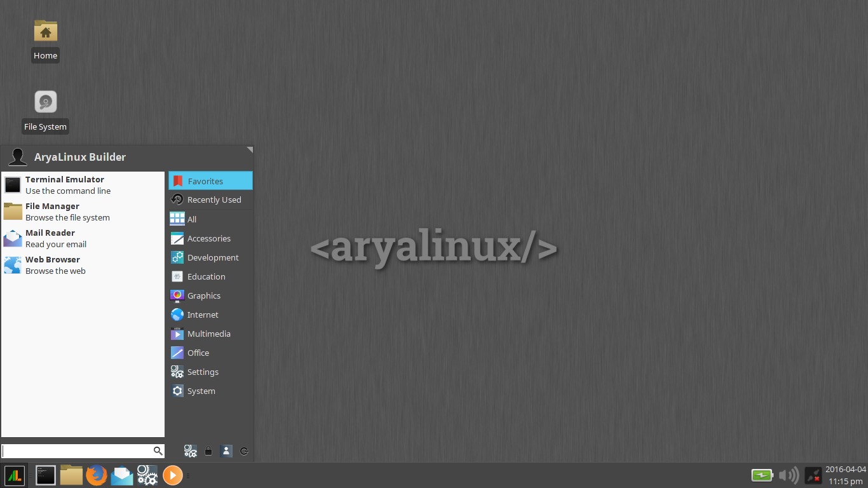Open the Internet category
Image resolution: width=868 pixels, height=488 pixels.
tap(210, 315)
